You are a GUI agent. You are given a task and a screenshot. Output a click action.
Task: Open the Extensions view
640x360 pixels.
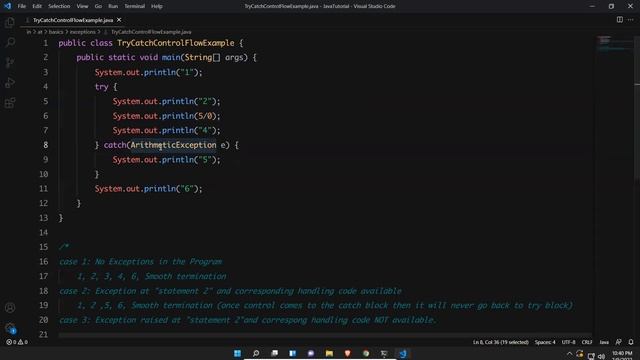coord(10,102)
